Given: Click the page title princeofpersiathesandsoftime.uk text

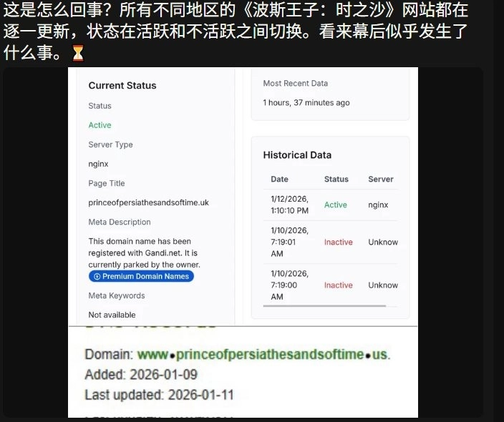Looking at the screenshot, I should tap(148, 202).
